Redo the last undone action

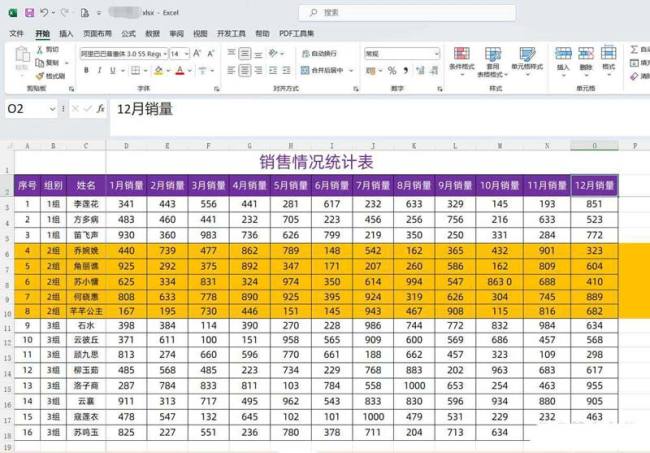pyautogui.click(x=64, y=13)
